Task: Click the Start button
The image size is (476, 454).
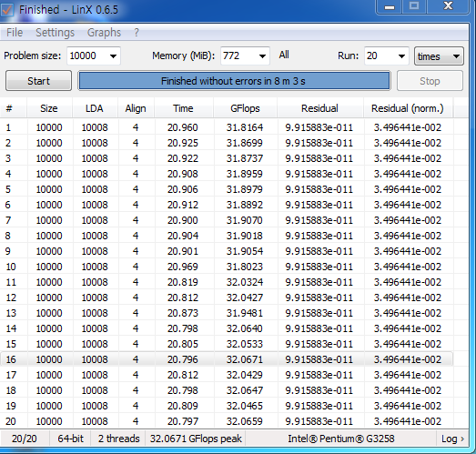Action: tap(38, 81)
